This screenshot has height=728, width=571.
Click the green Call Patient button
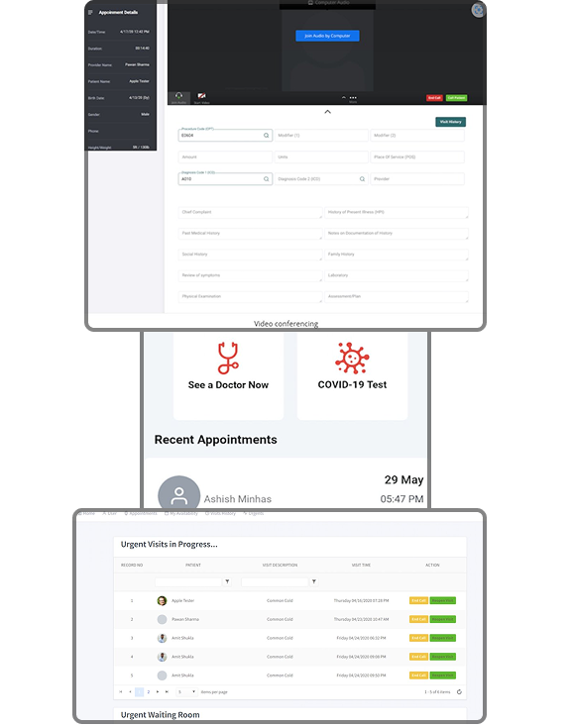pyautogui.click(x=457, y=98)
